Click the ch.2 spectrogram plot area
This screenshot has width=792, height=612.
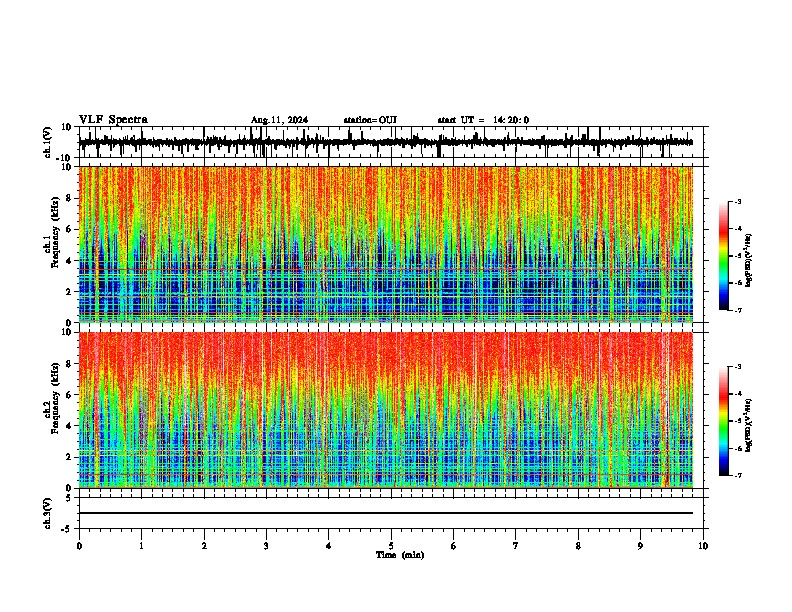pyautogui.click(x=386, y=410)
